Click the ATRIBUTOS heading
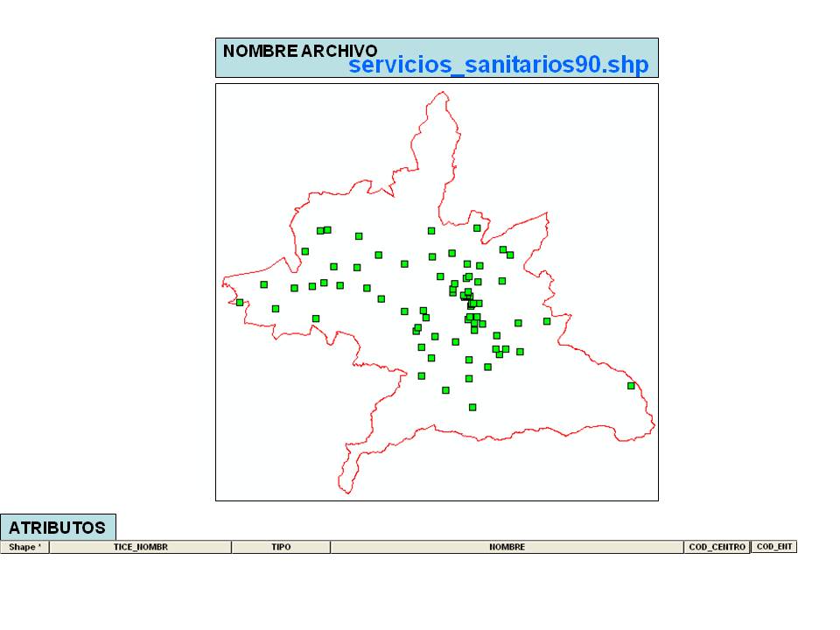Viewport: 840px width, 630px height. point(58,528)
